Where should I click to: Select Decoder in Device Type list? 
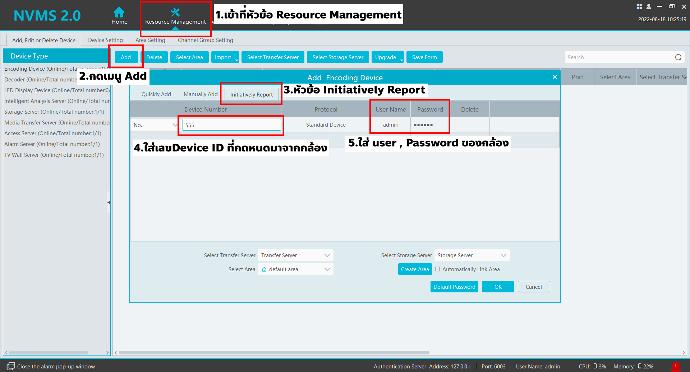pos(56,80)
